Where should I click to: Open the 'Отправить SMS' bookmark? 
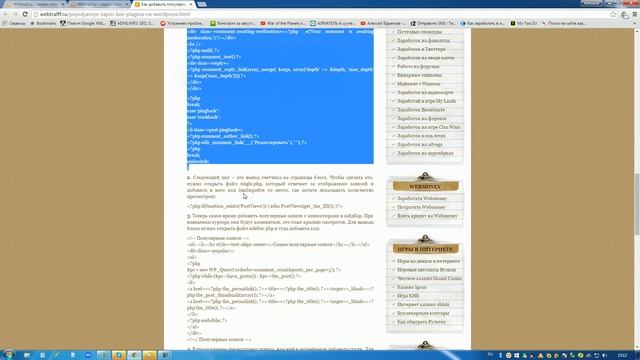(x=433, y=23)
